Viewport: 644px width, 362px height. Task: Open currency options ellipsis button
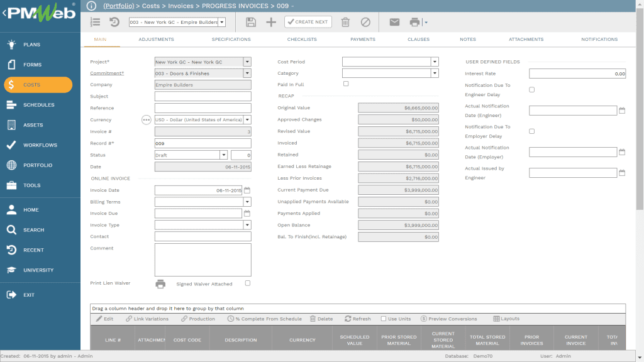coord(146,120)
